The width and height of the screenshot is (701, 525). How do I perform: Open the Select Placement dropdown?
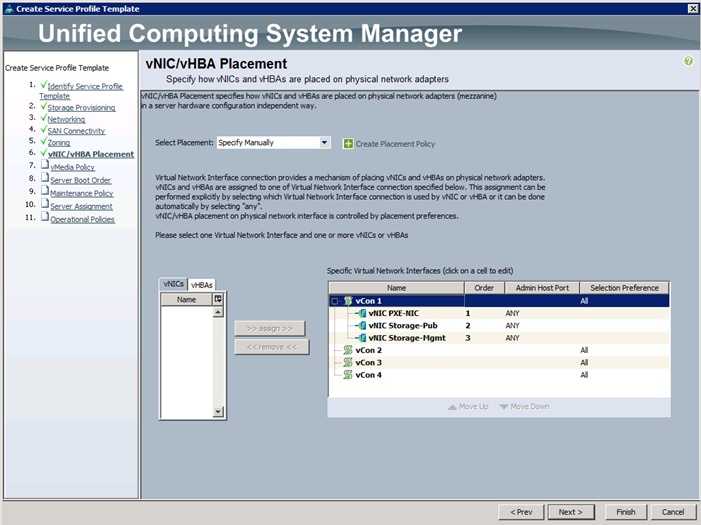pos(325,143)
